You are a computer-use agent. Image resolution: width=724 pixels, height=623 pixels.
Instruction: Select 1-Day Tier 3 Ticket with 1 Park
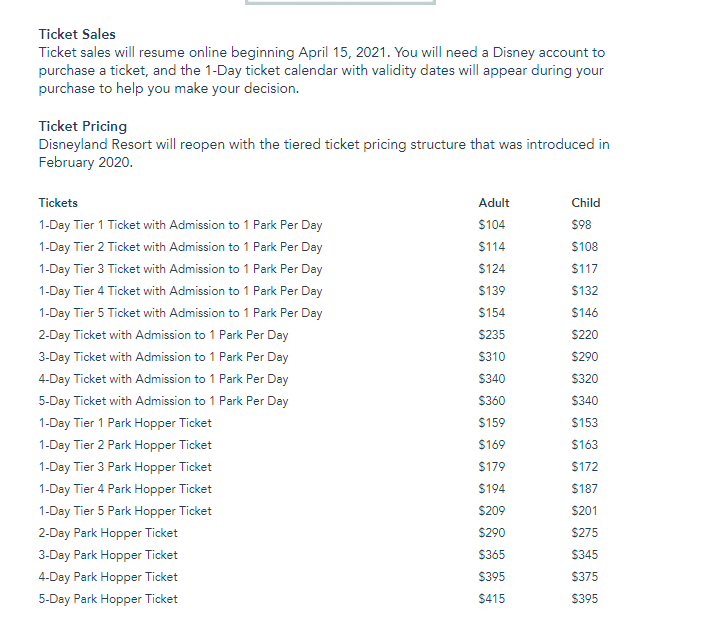point(180,269)
